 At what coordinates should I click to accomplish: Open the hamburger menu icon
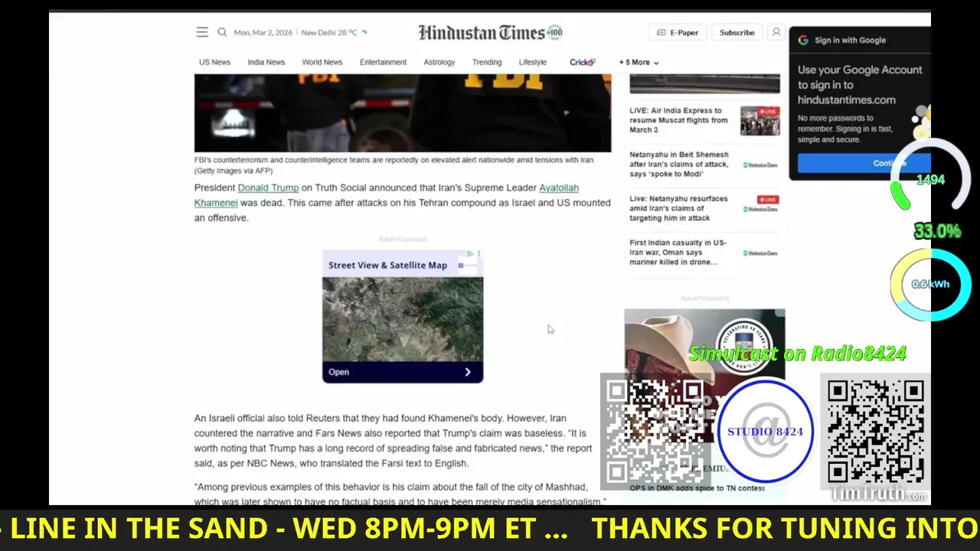(x=202, y=32)
